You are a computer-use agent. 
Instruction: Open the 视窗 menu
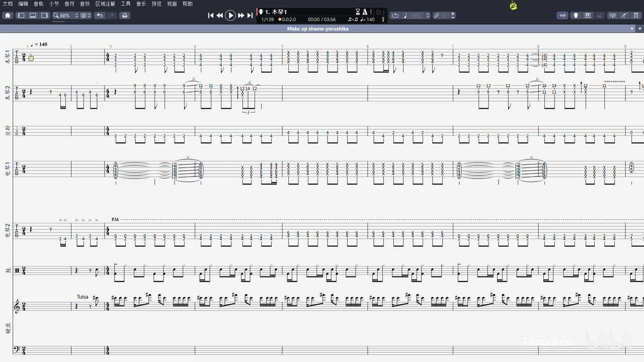click(x=172, y=4)
